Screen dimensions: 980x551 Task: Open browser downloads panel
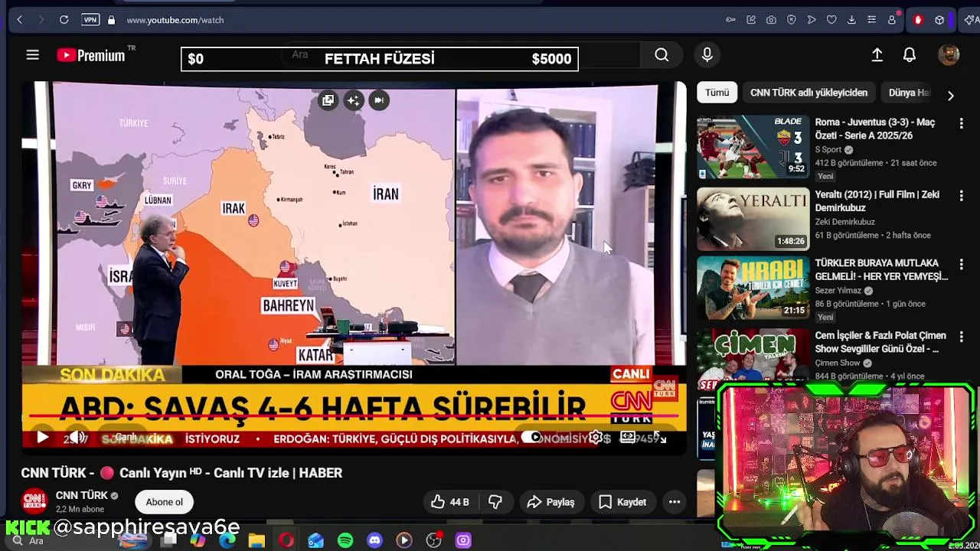(x=851, y=20)
